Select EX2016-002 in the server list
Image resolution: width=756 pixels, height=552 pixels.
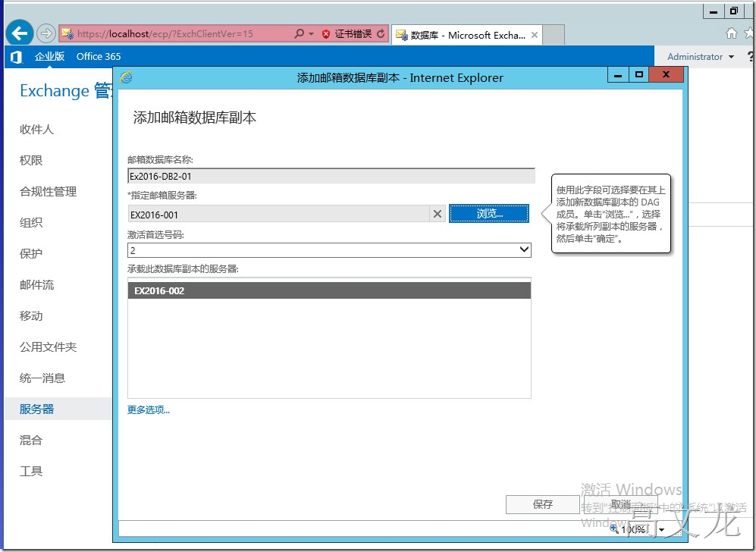point(329,290)
